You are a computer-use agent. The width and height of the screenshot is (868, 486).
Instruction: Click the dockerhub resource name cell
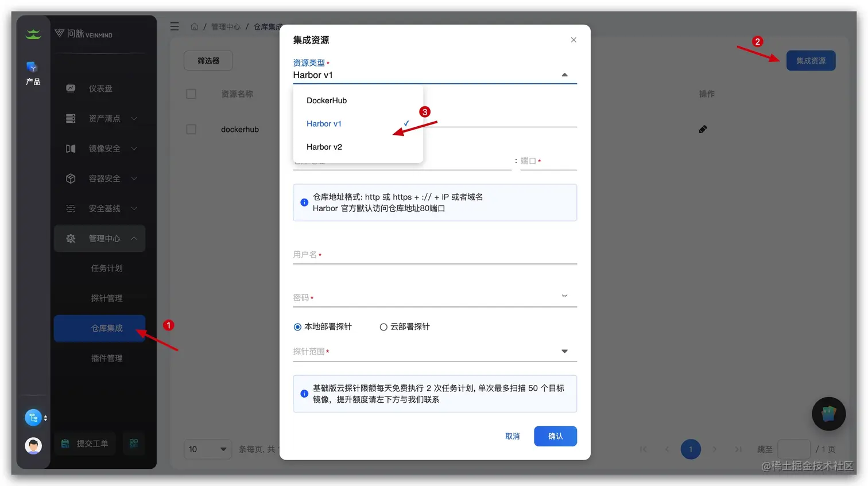240,130
